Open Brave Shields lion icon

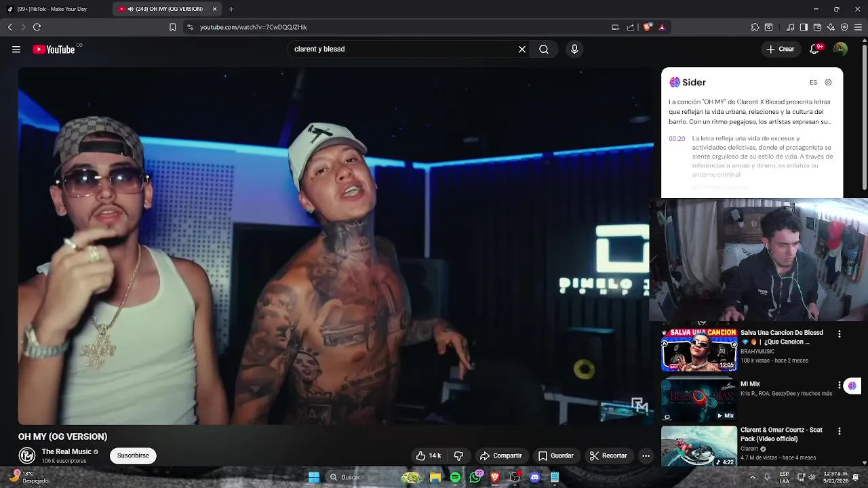coord(648,27)
